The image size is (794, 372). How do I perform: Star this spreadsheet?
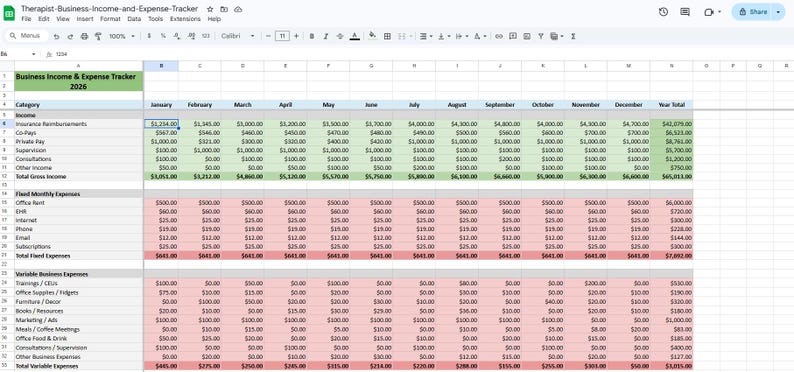[210, 9]
